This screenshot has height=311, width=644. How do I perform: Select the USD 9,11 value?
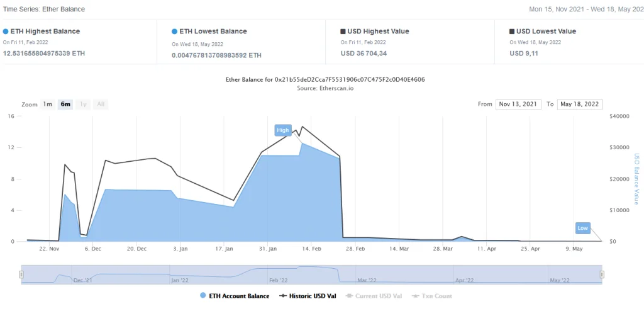click(x=524, y=54)
